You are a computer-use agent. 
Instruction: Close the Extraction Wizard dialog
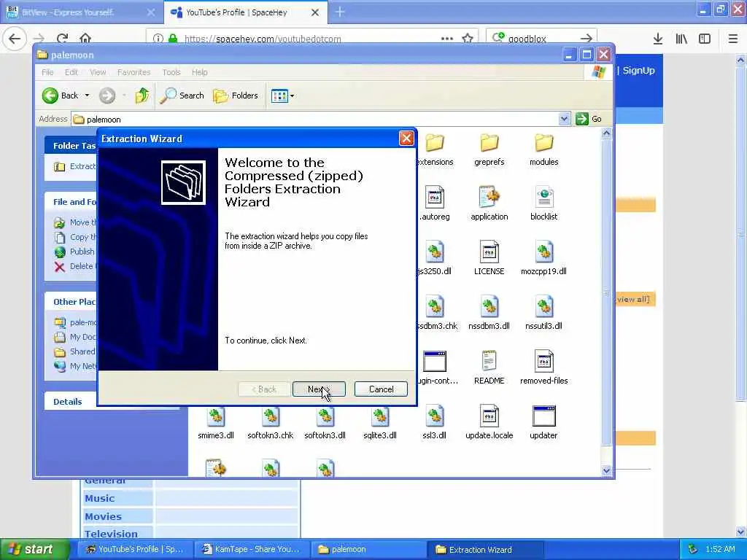tap(406, 138)
